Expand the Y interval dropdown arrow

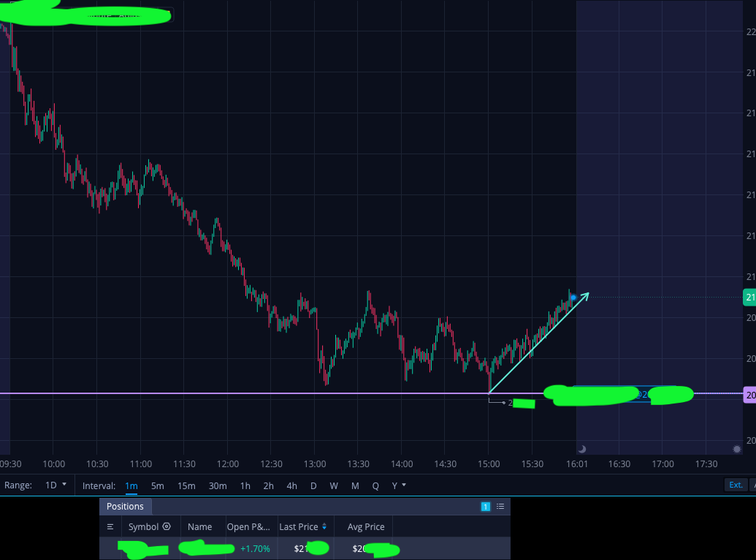[x=404, y=485]
